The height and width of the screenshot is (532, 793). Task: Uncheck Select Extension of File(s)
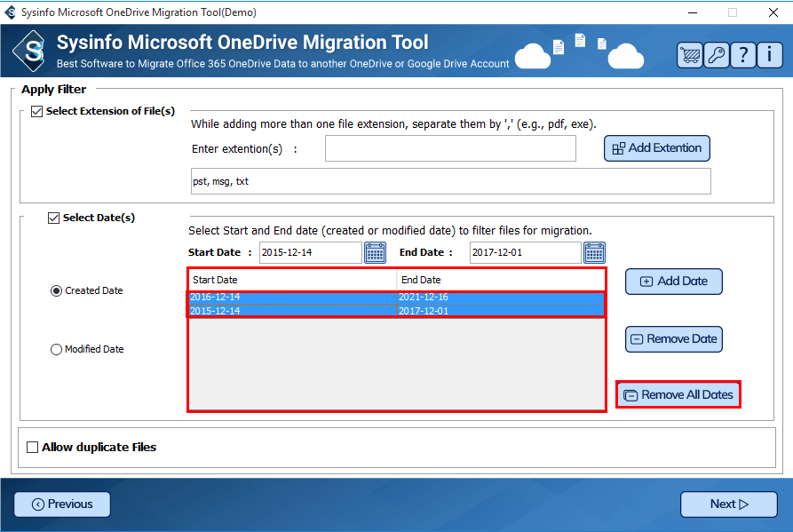(x=36, y=112)
